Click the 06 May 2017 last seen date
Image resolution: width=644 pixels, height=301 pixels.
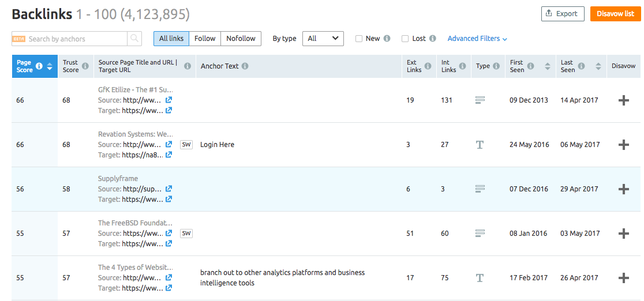click(x=579, y=145)
